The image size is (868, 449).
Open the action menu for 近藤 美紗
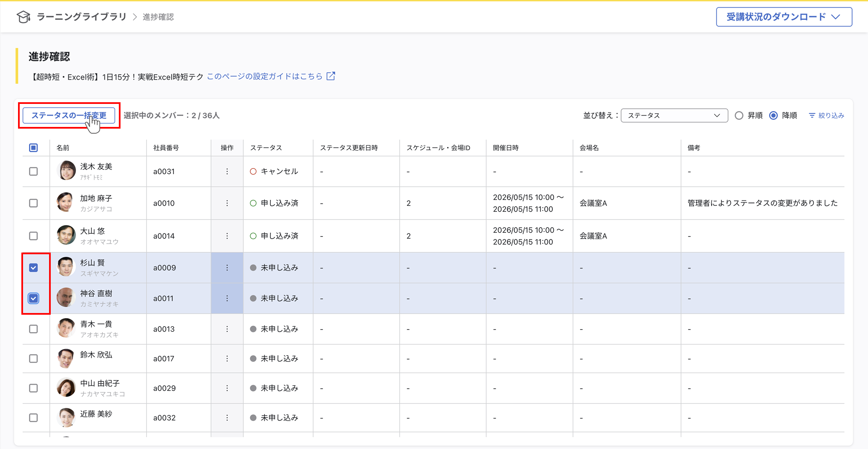(x=227, y=418)
